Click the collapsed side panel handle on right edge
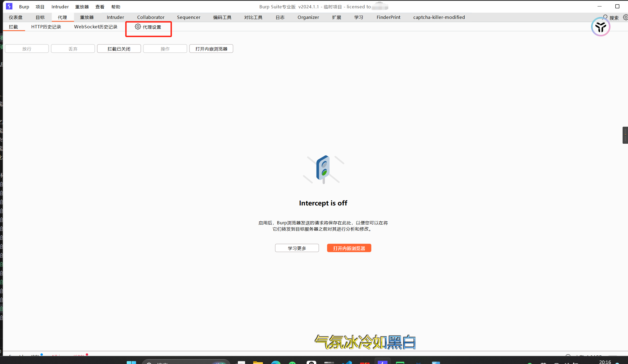The width and height of the screenshot is (628, 364). coord(625,135)
